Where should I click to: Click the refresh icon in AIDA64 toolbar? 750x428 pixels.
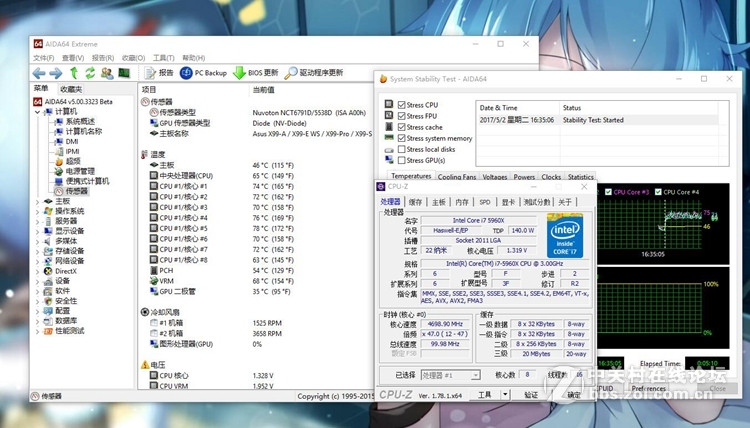point(90,73)
